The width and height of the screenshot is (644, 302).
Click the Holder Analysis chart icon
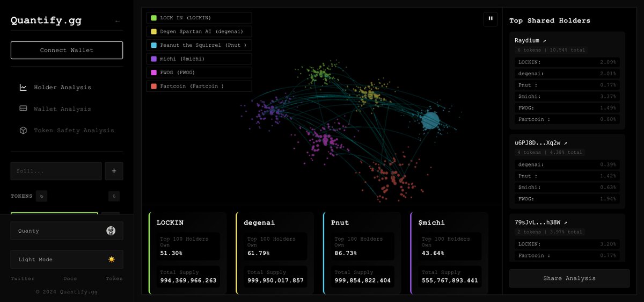point(23,88)
